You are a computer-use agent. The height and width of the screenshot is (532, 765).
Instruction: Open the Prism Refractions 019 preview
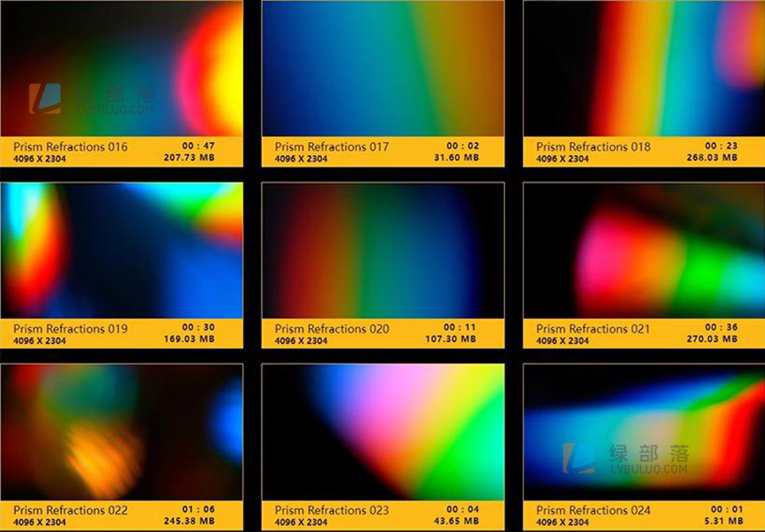pos(123,251)
